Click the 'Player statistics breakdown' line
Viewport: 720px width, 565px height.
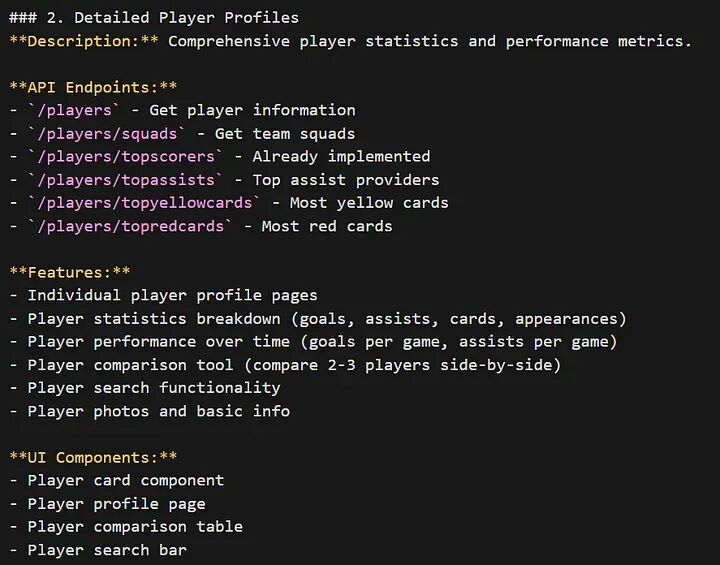tap(327, 319)
